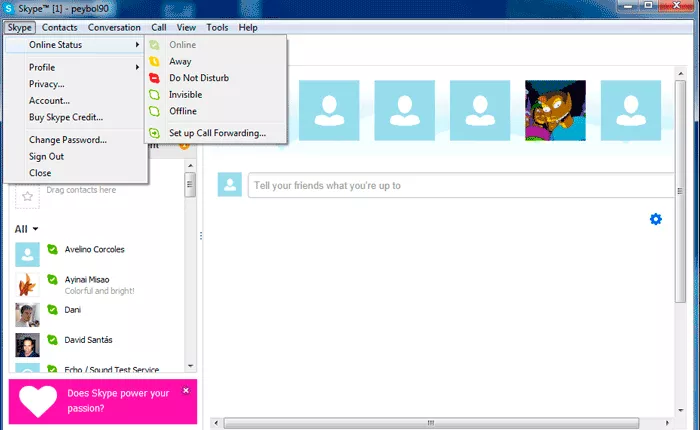700x430 pixels.
Task: Click contact list scroll down arrow
Action: 191,366
